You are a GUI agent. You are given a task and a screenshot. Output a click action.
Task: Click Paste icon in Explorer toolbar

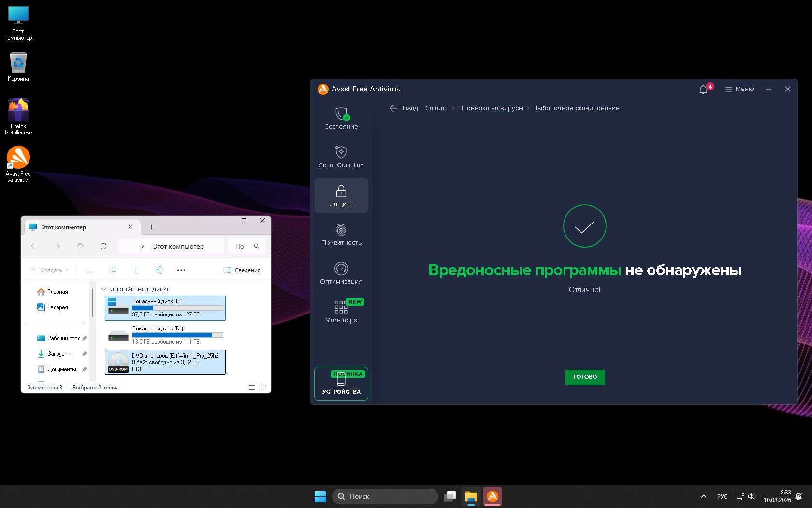pyautogui.click(x=136, y=270)
